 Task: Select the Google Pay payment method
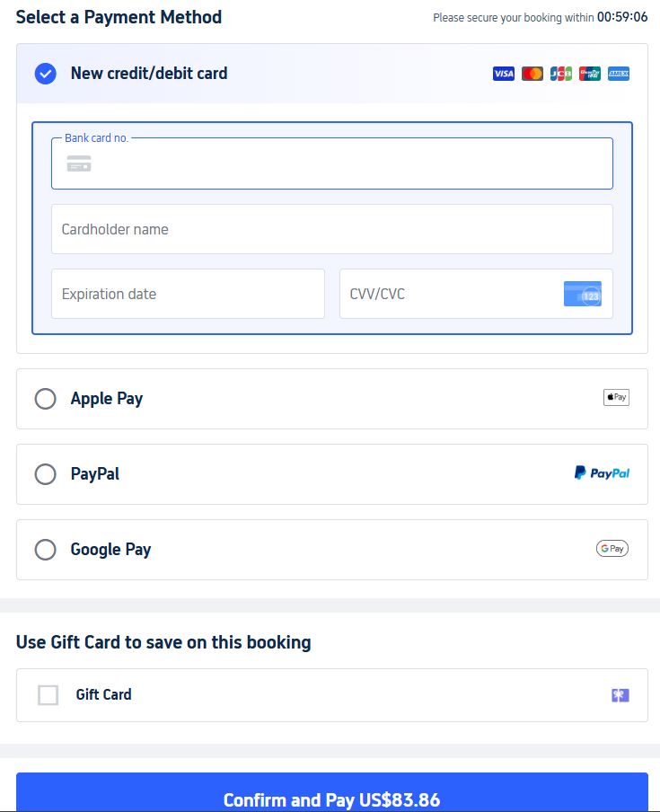pyautogui.click(x=45, y=549)
